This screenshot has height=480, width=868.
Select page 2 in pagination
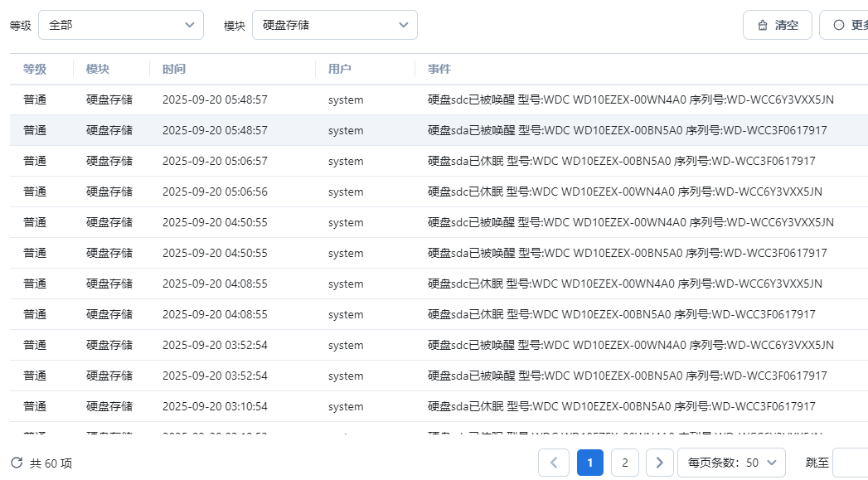[x=625, y=463]
